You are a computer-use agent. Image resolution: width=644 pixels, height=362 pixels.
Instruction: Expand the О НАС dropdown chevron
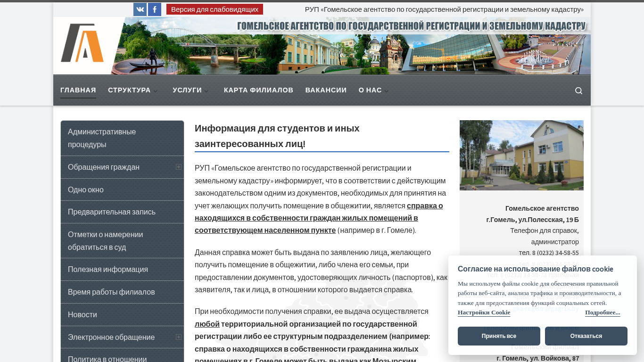tap(387, 91)
